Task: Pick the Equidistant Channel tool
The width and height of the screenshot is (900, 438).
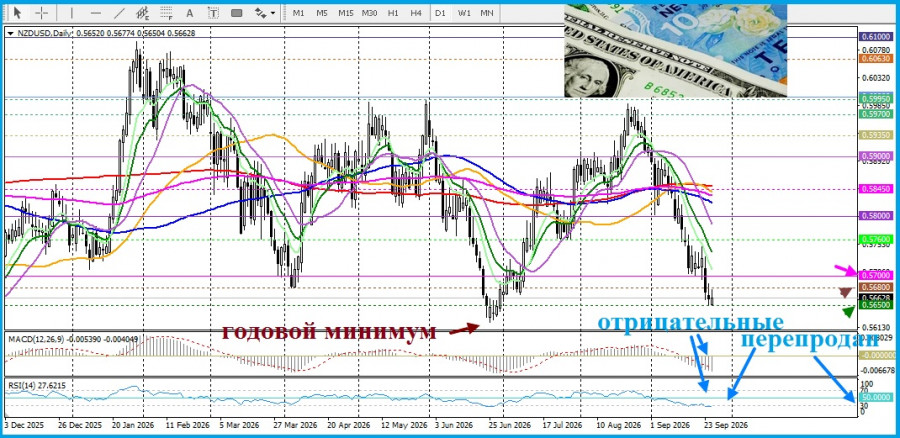Action: [143, 13]
